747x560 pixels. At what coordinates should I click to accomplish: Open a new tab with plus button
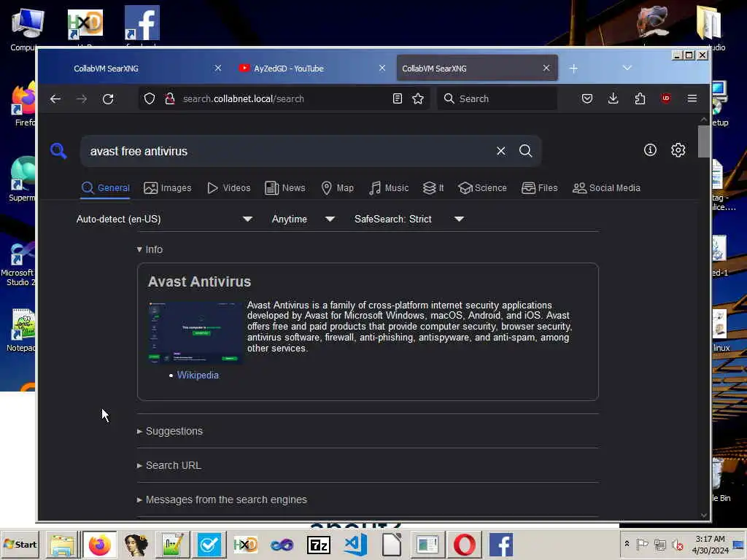tap(573, 69)
